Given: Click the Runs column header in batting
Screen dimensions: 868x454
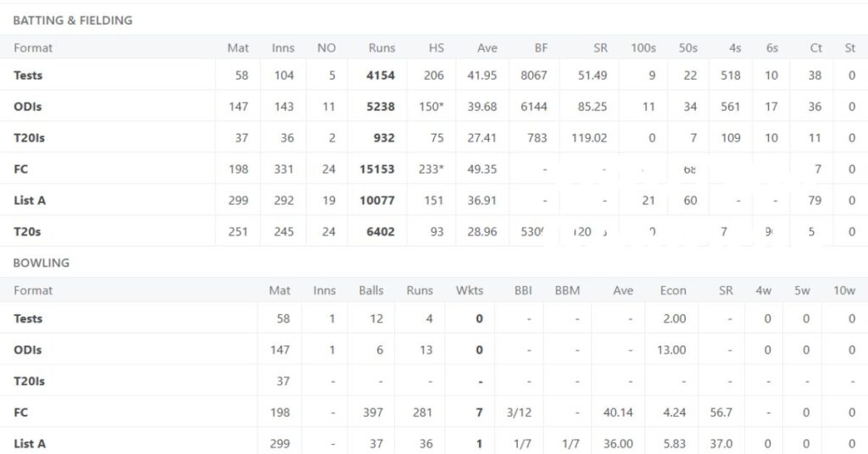Looking at the screenshot, I should [x=381, y=48].
